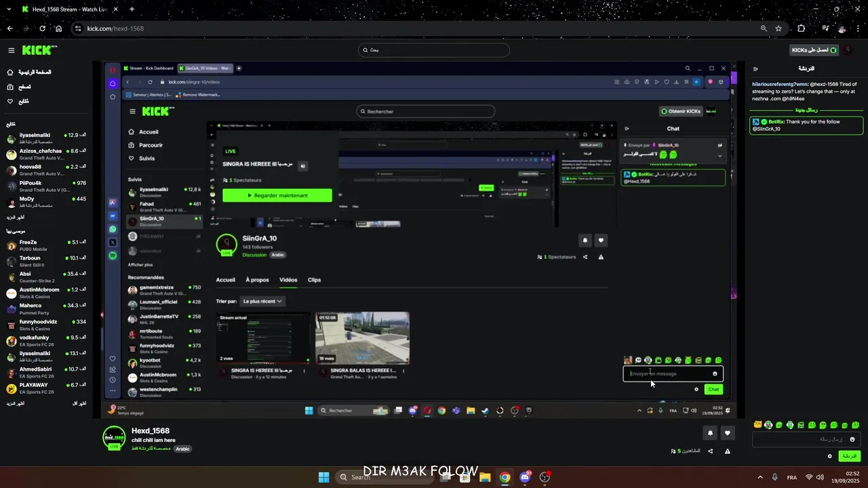Open the browser extensions puzzle icon
868x488 pixels.
pyautogui.click(x=802, y=28)
